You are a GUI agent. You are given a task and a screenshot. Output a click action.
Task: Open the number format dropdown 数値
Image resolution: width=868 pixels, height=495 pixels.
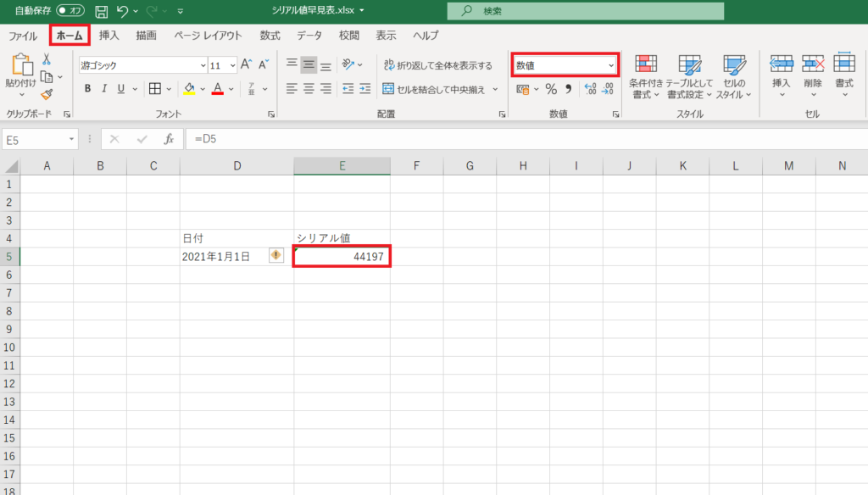(610, 65)
